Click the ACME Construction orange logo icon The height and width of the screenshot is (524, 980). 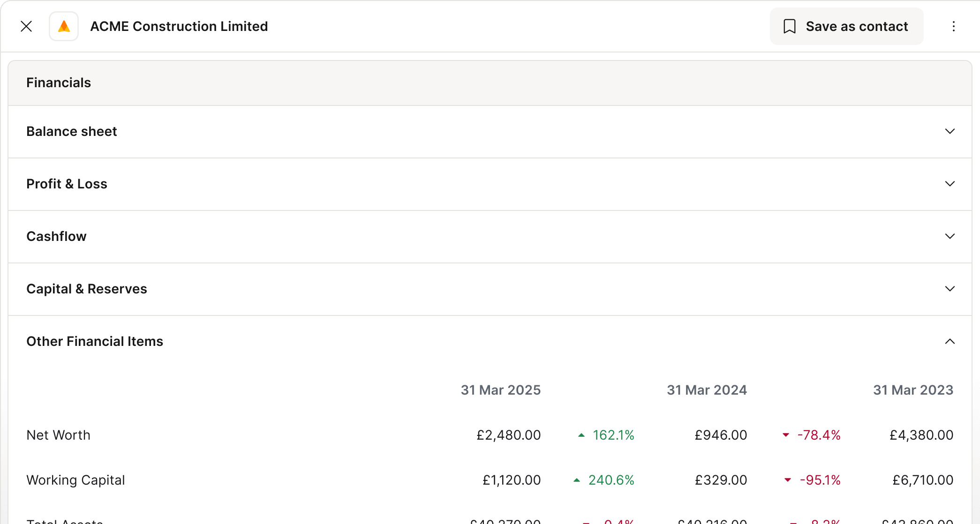tap(64, 26)
